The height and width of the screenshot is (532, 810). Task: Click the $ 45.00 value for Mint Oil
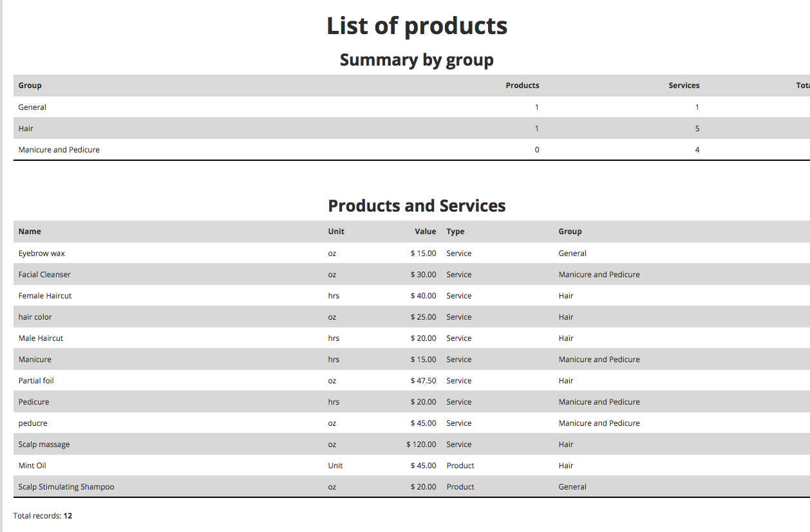click(x=424, y=466)
